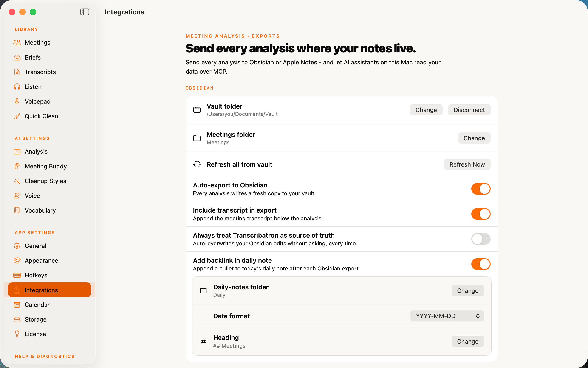
Task: Click the vault path /Users/you/Documents/Vault
Action: coord(242,114)
